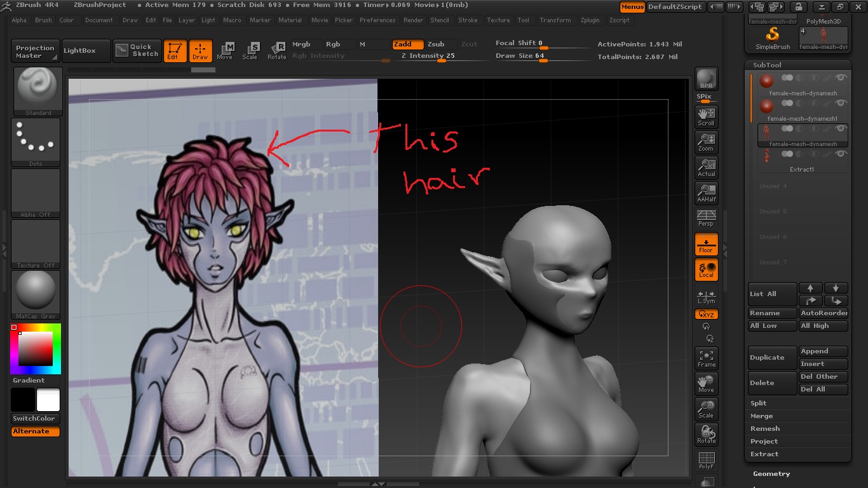Open the Dots stroke type selector
Image resolution: width=868 pixels, height=488 pixels.
[x=36, y=142]
